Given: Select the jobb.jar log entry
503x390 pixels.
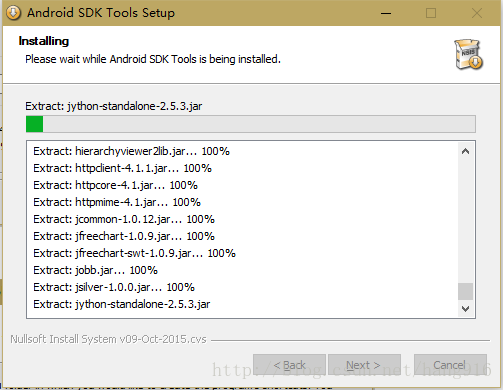Looking at the screenshot, I should point(95,270).
